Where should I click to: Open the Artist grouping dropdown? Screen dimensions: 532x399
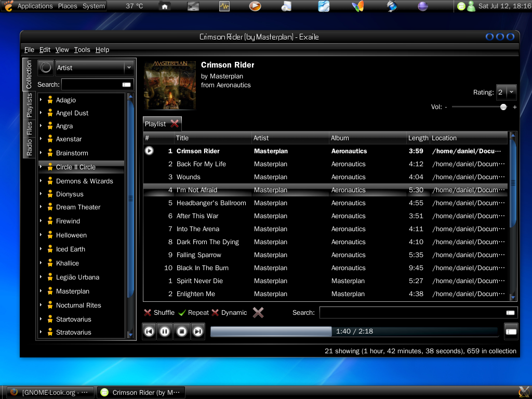tap(95, 68)
